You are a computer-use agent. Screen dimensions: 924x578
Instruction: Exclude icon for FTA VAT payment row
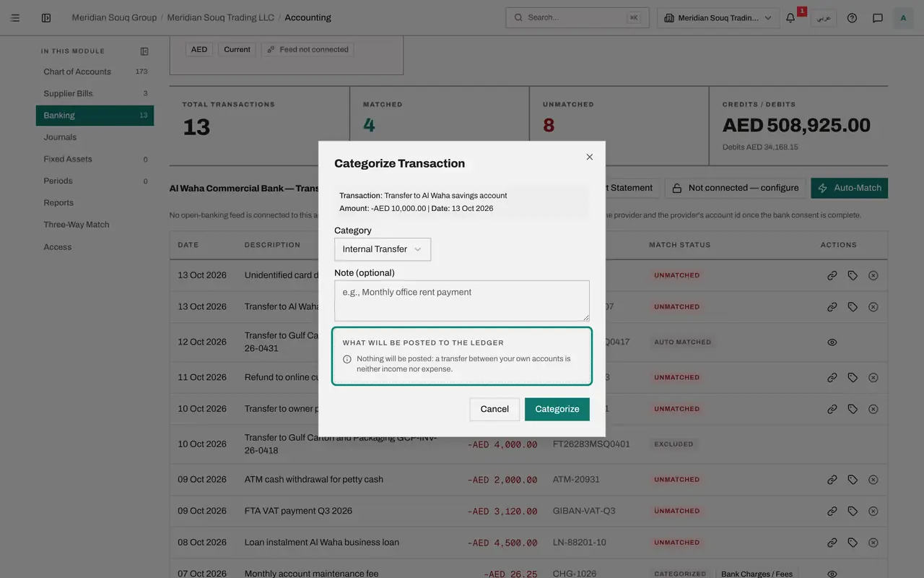[873, 511]
